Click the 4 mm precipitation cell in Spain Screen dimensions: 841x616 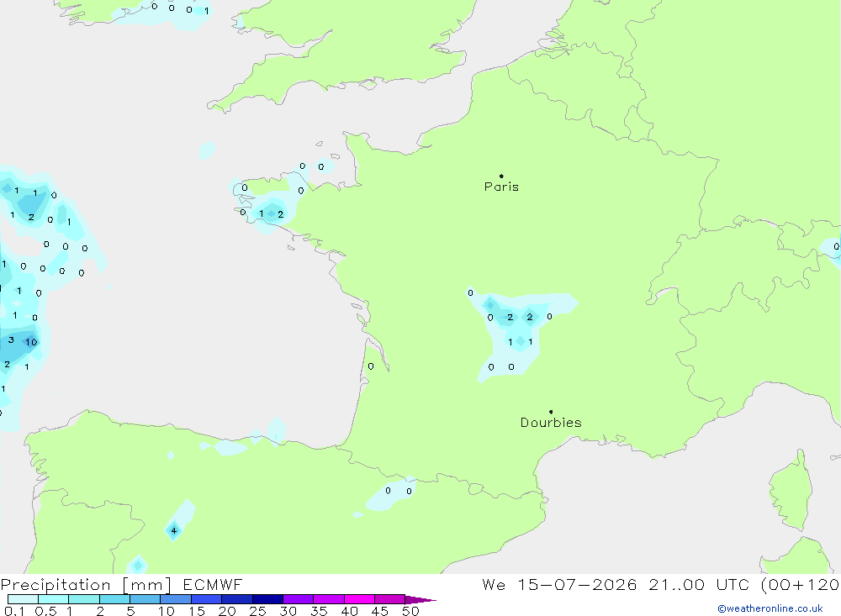[x=173, y=531]
